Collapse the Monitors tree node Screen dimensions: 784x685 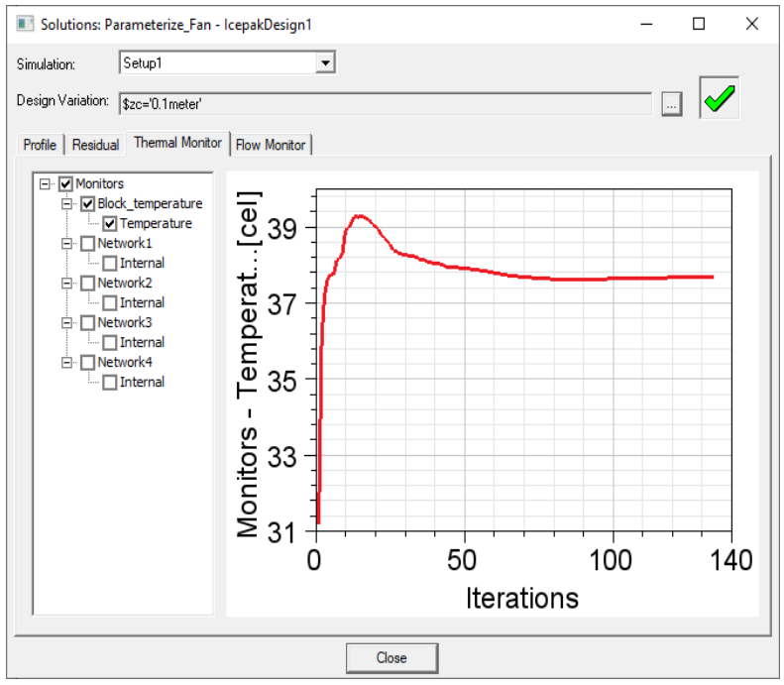[45, 183]
